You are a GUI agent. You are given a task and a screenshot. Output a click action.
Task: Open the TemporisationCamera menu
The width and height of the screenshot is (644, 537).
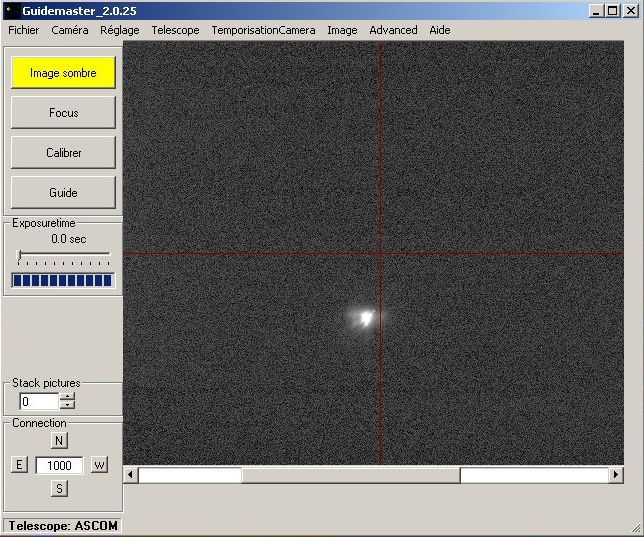(263, 30)
